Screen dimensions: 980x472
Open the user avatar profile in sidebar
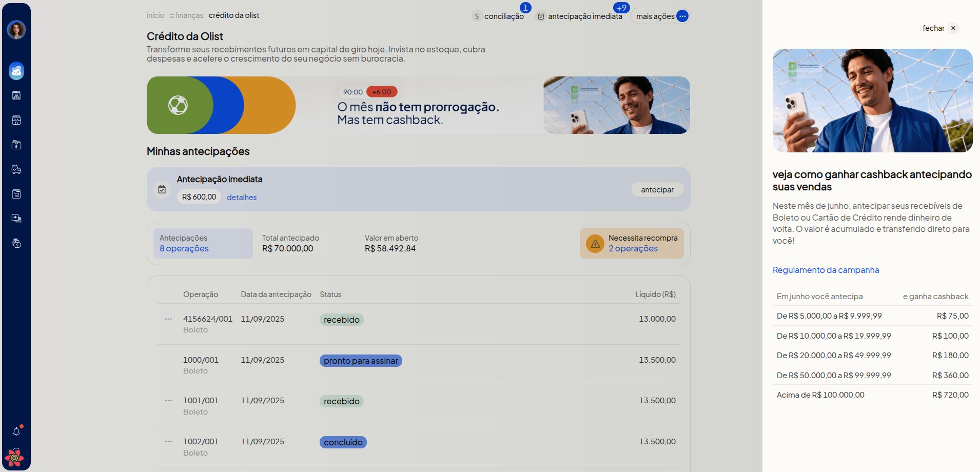click(x=16, y=30)
